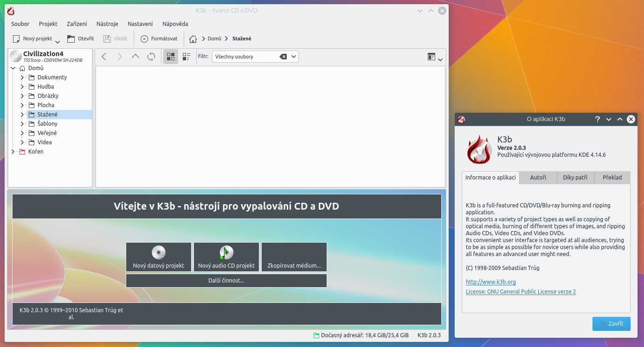The image size is (644, 347).
Task: Click Zkopírovat médium button
Action: [294, 257]
